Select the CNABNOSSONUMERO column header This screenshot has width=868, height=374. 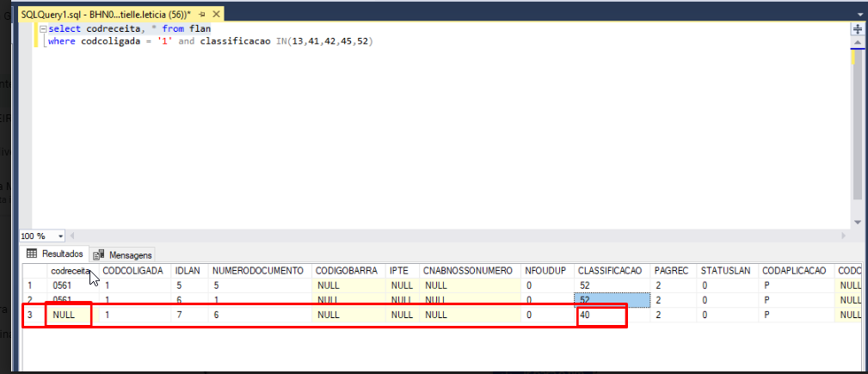click(470, 271)
